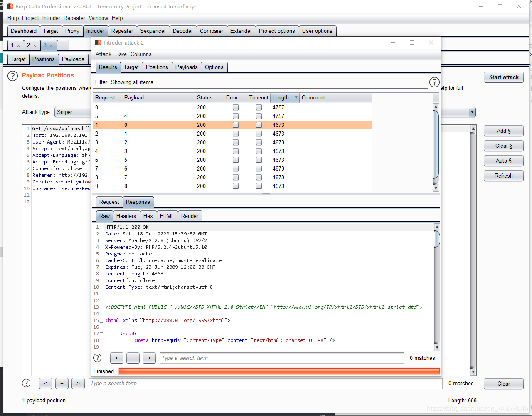This screenshot has height=416, width=532.
Task: Toggle Timeout checkbox for request 1
Action: 259,125
